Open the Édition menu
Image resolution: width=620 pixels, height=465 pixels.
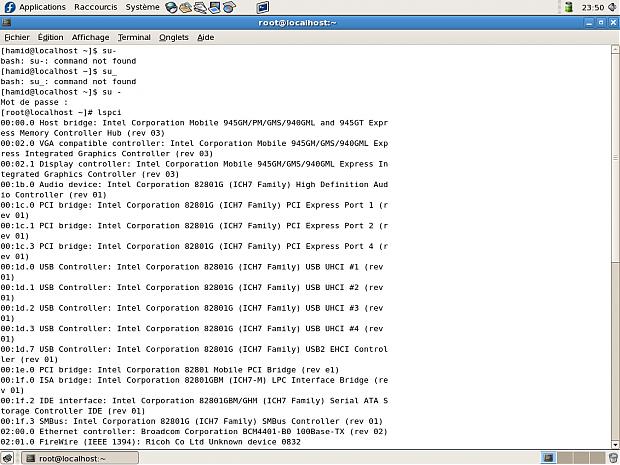[x=51, y=37]
